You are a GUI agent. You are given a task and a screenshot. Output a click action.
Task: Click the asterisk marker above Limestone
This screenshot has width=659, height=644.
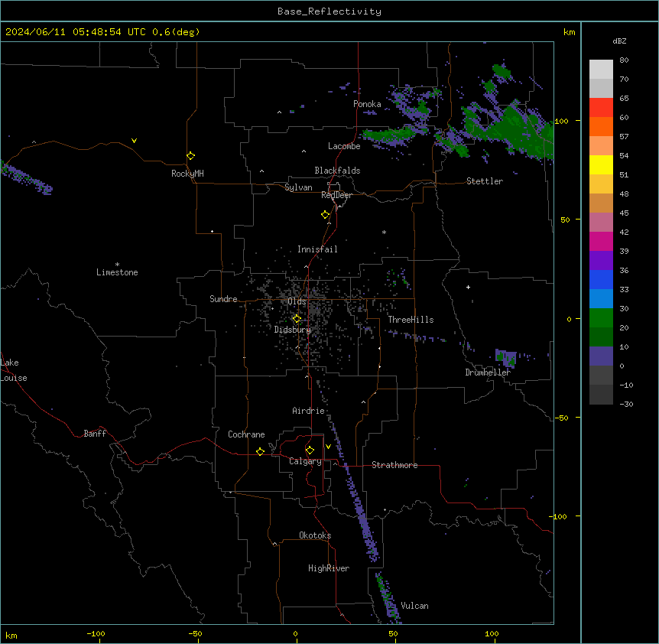coord(117,265)
